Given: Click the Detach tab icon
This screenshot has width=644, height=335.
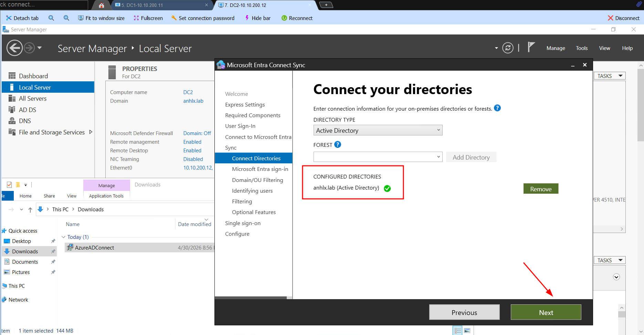Looking at the screenshot, I should click(x=9, y=18).
